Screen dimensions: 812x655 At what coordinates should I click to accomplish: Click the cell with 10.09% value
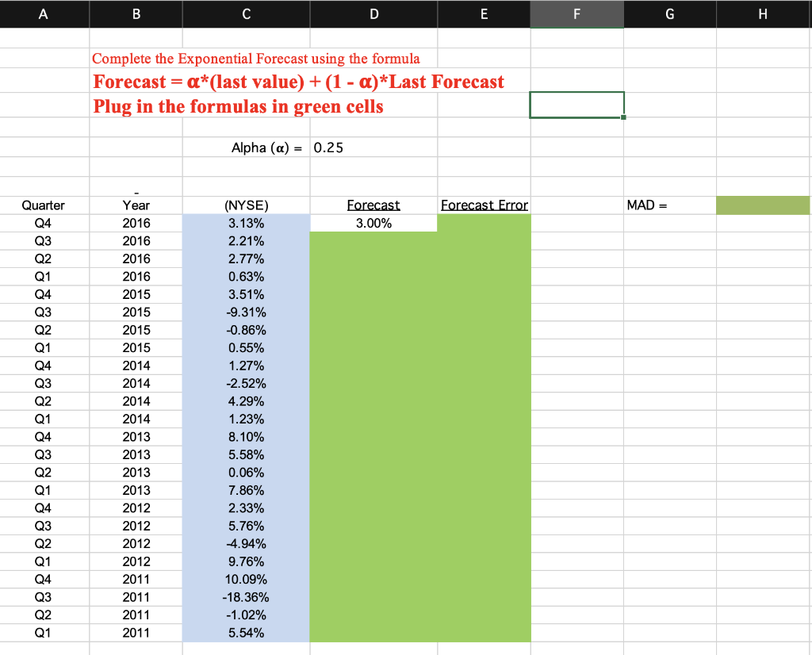246,579
